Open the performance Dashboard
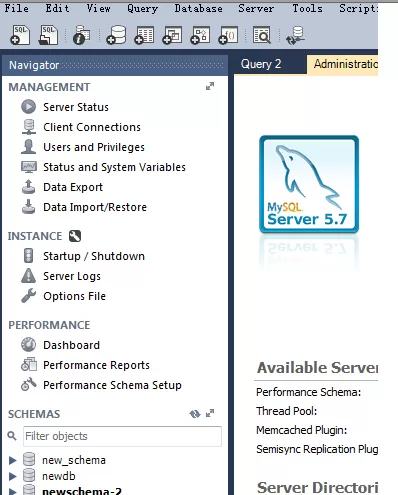Viewport: 398px width, 495px height. click(x=71, y=345)
